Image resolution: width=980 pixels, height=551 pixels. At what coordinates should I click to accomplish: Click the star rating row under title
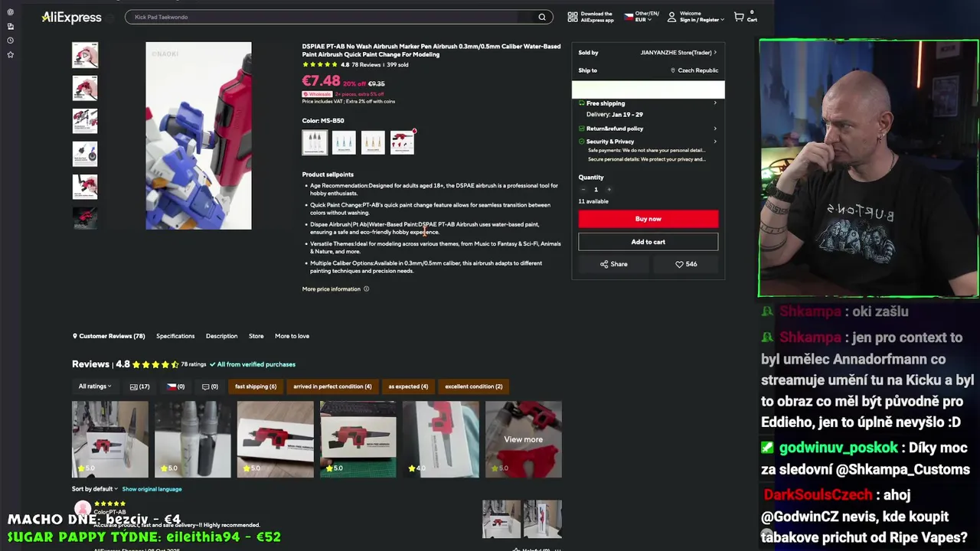[x=320, y=65]
